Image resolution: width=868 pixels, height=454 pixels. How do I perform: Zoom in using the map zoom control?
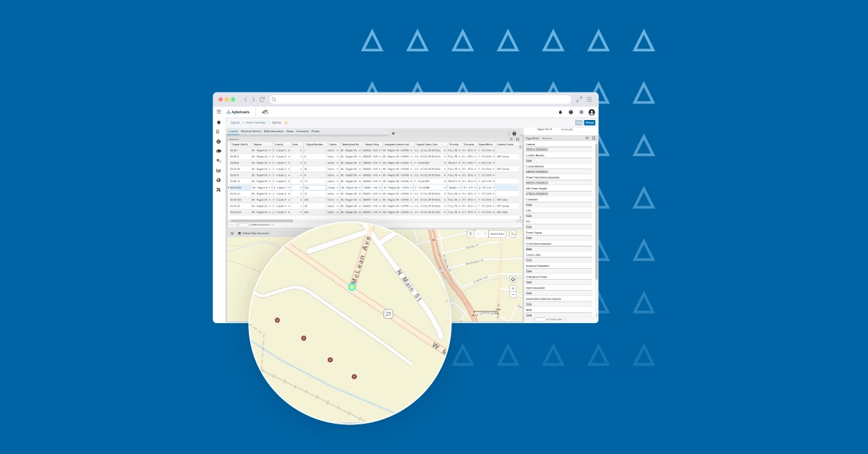(x=513, y=288)
